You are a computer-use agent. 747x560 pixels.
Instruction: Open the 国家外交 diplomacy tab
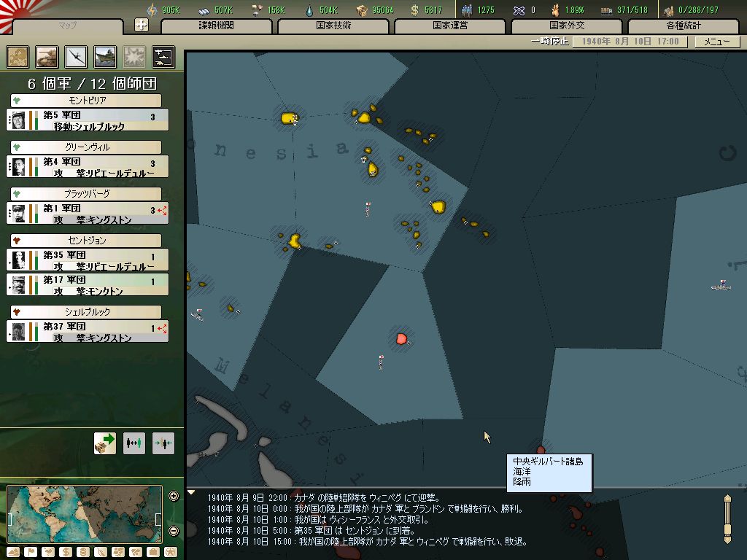click(x=567, y=26)
